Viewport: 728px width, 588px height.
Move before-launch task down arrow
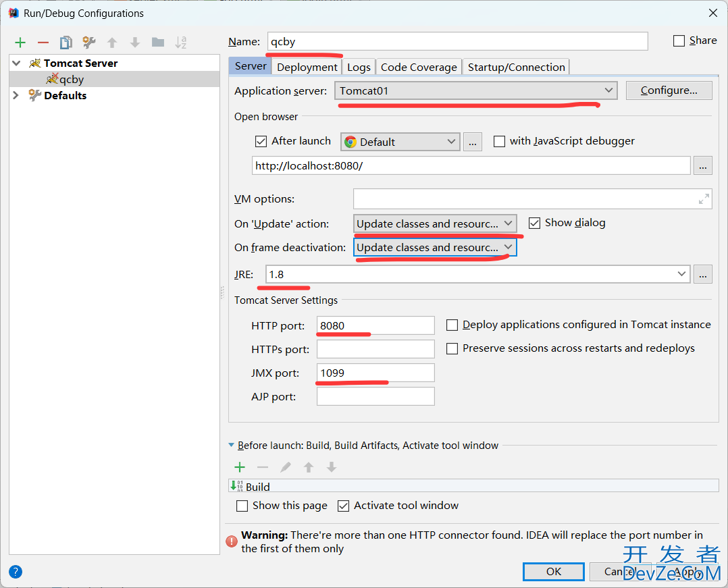331,467
